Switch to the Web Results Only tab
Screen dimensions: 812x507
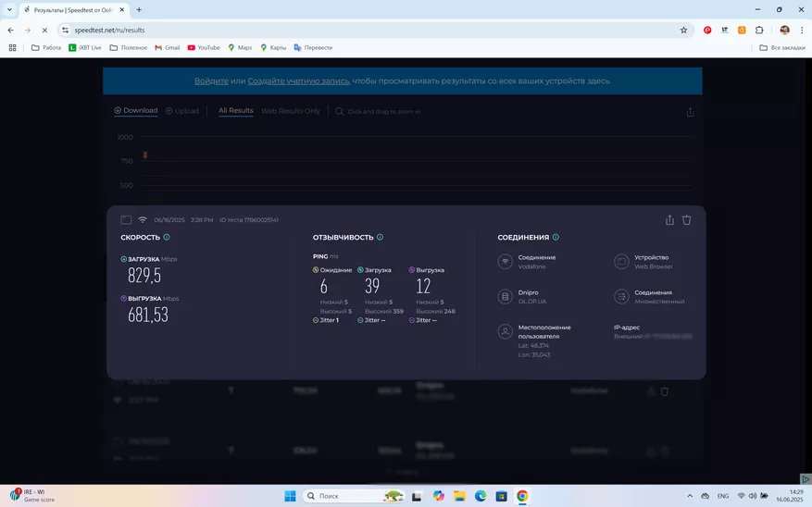tap(290, 111)
